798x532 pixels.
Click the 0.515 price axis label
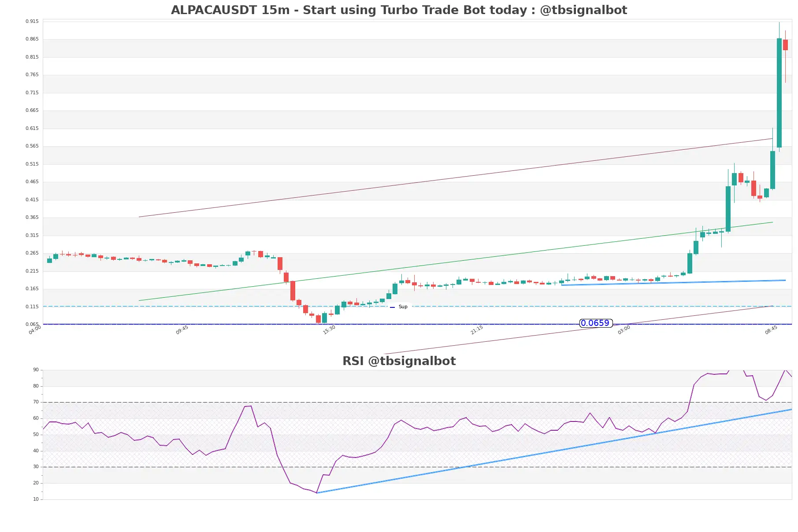[x=32, y=164]
